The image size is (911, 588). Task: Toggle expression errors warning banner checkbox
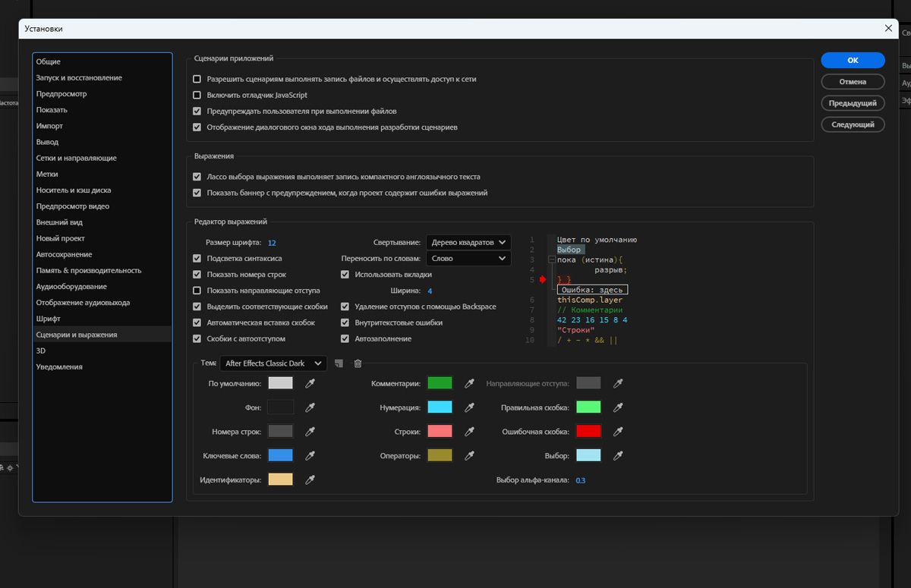point(197,193)
